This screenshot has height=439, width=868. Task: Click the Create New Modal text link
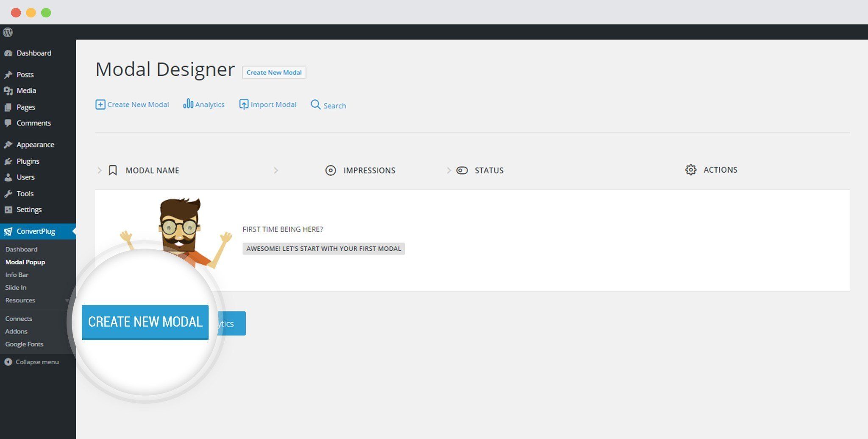(x=138, y=105)
